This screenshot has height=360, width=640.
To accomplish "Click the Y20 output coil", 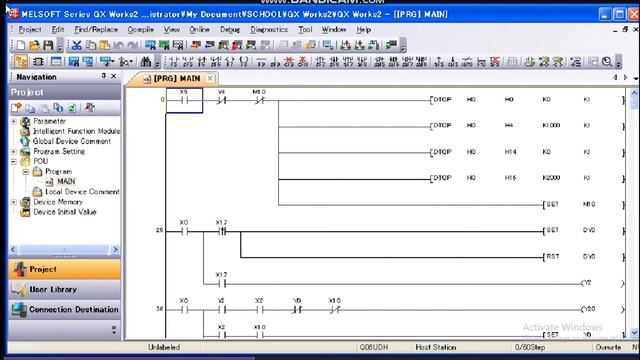I will pos(602,309).
